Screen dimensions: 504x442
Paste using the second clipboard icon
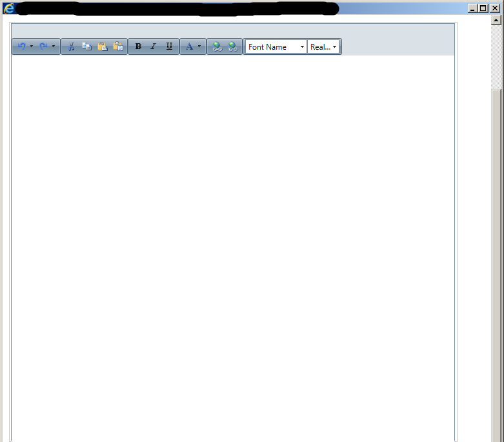(118, 46)
